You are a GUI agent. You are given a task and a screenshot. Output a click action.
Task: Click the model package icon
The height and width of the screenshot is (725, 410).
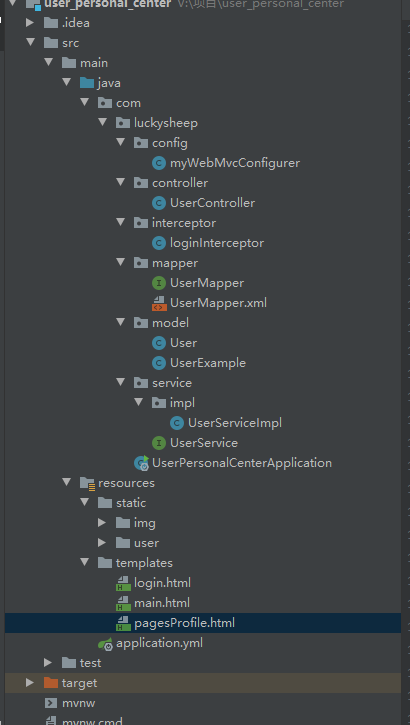tap(141, 323)
